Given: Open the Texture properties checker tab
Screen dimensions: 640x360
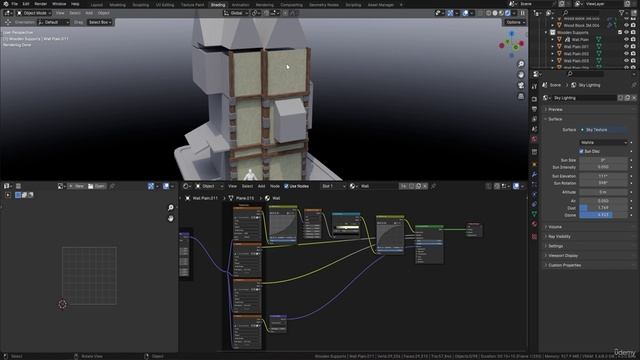Looking at the screenshot, I should click(534, 237).
